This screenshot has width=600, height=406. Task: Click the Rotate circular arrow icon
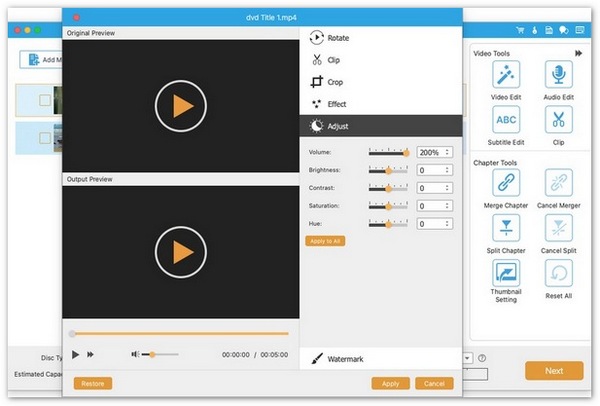316,38
